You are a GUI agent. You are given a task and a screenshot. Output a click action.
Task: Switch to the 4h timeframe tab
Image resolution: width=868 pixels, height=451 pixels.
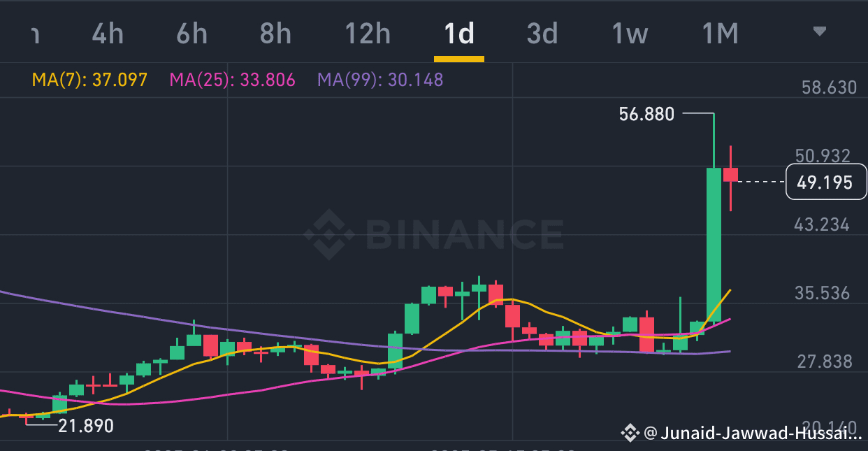tap(108, 33)
